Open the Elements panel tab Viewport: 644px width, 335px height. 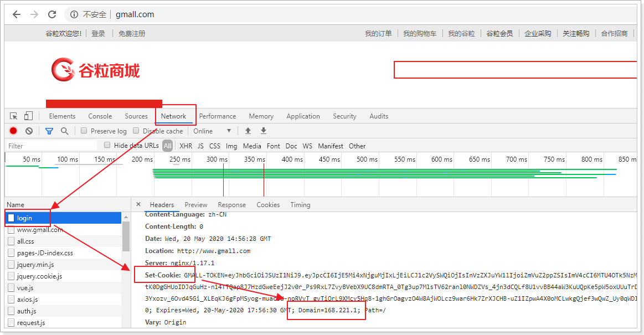[x=62, y=116]
